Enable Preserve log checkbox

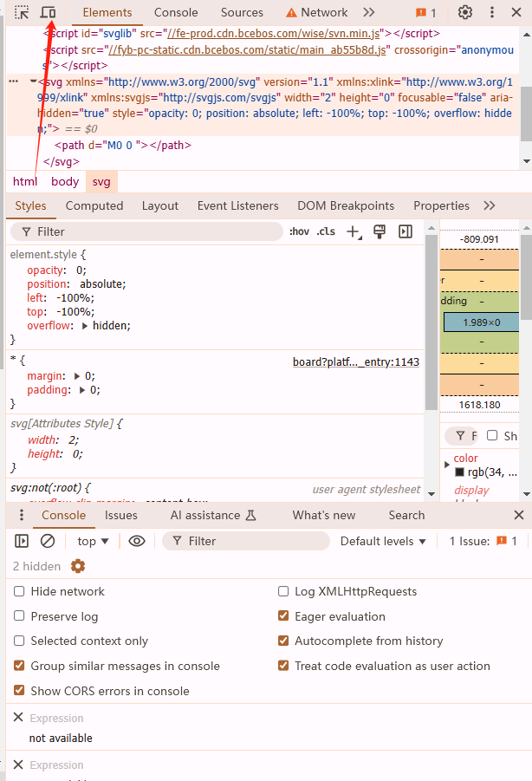pos(19,616)
